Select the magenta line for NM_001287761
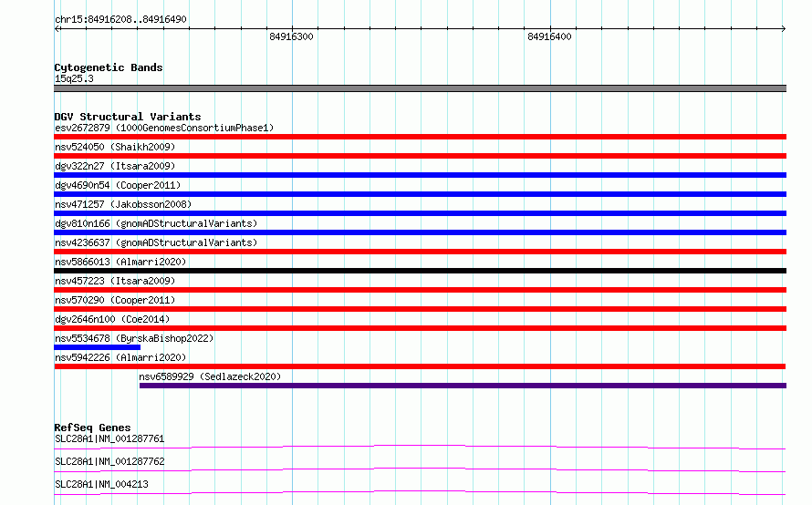Image resolution: width=812 pixels, height=505 pixels. (420, 447)
